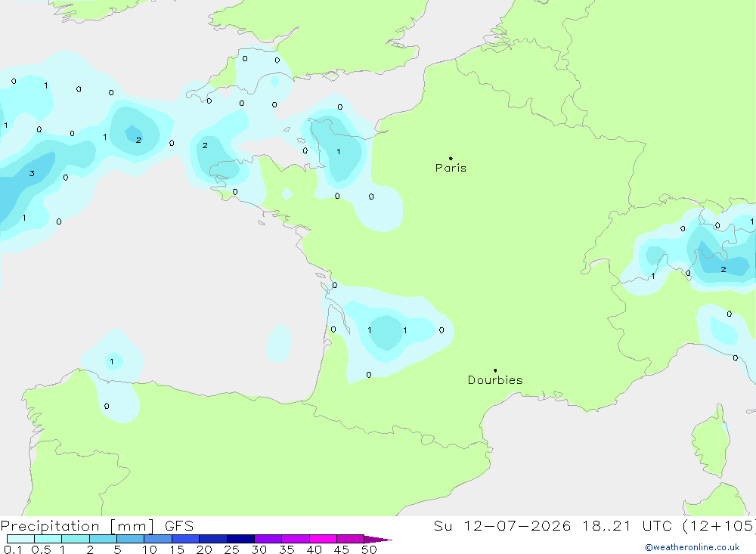Pick the 0.5–1 mm legend color
The width and height of the screenshot is (756, 554).
coord(48,539)
